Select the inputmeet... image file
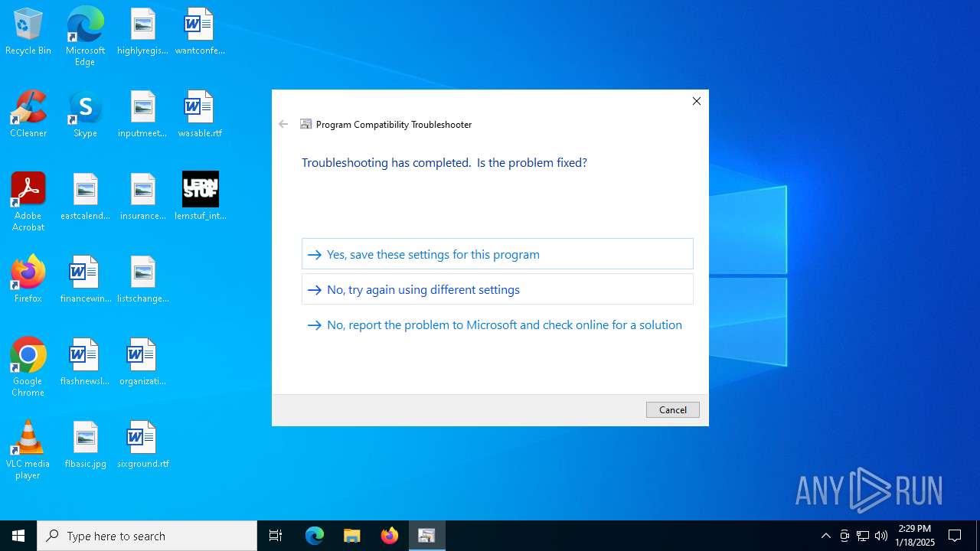 [x=142, y=115]
